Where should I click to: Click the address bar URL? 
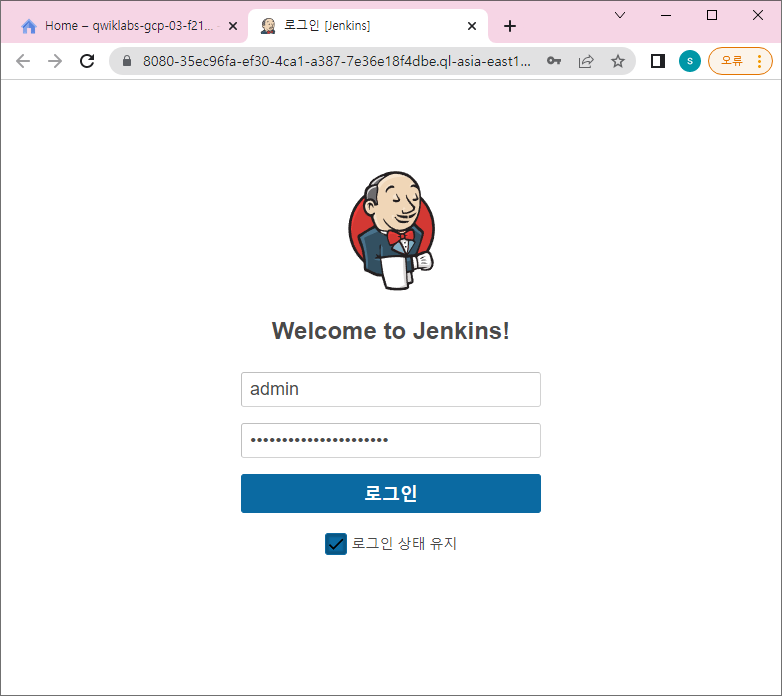click(337, 61)
